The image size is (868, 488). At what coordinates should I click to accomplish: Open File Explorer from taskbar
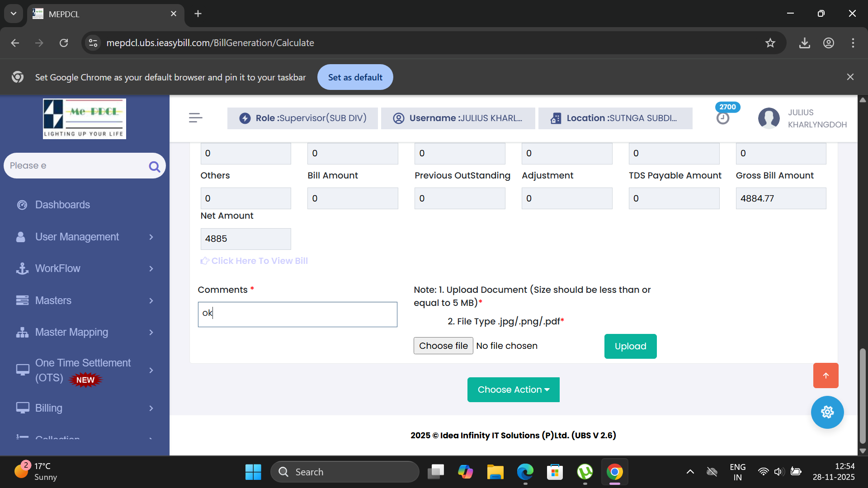(495, 472)
